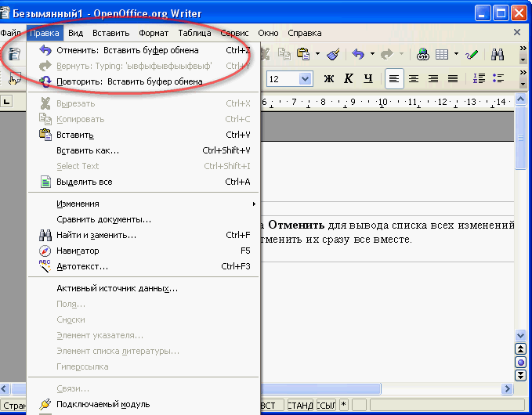This screenshot has height=415, width=532.
Task: Choose Выделить все menu entry
Action: 144,182
